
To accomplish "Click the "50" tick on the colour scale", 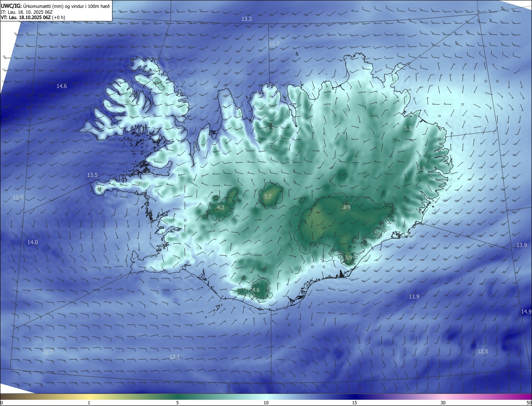I will tap(529, 403).
